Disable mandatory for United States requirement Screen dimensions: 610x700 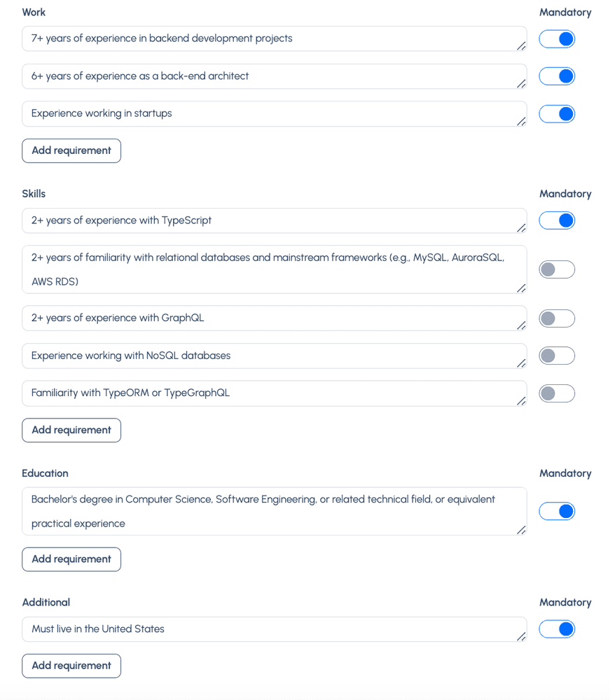coord(556,629)
